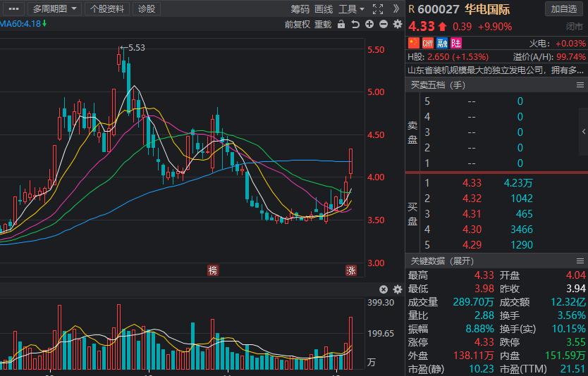Open chart settings gear icon
The width and height of the screenshot is (588, 376).
[x=397, y=25]
